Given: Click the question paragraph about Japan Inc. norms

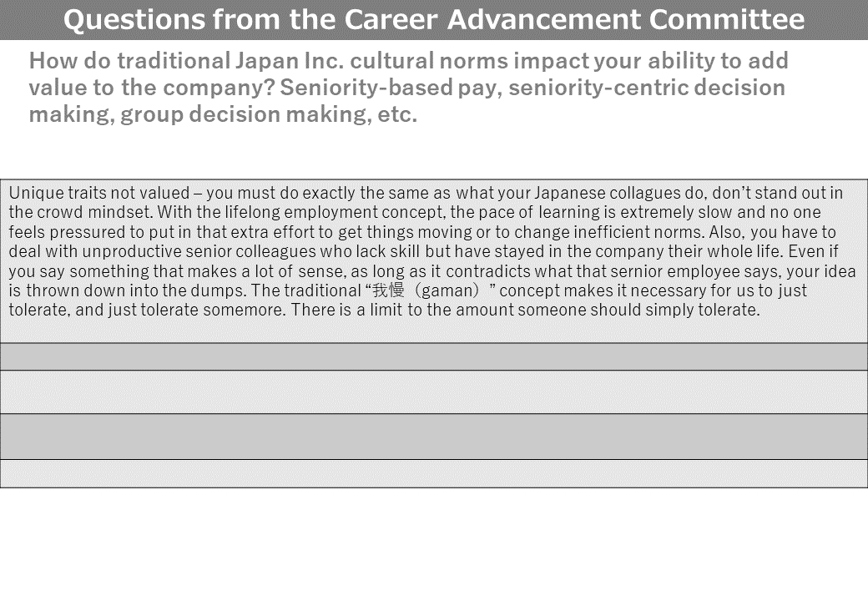Looking at the screenshot, I should (x=408, y=88).
